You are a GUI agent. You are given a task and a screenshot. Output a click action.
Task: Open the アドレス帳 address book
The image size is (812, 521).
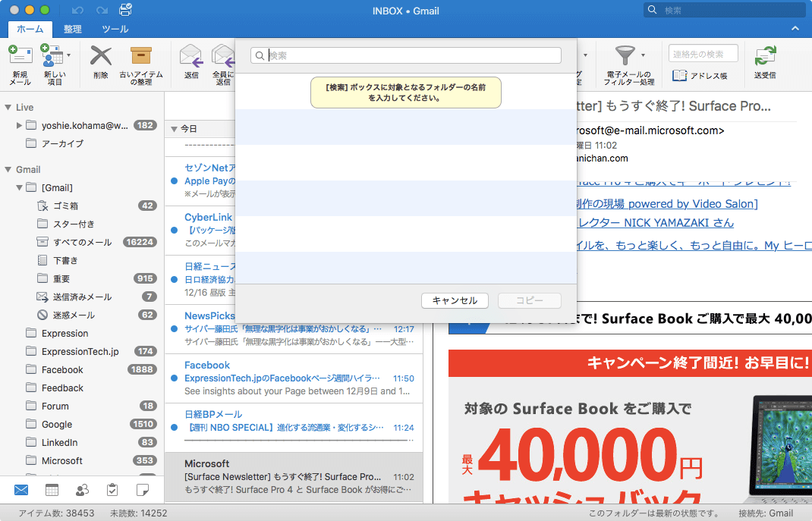pyautogui.click(x=700, y=76)
